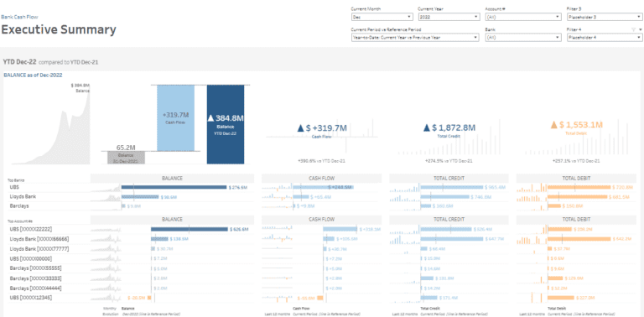Screen dimensions: 644x317
Task: Select the gray 65.2M opening balance bar
Action: (126, 158)
